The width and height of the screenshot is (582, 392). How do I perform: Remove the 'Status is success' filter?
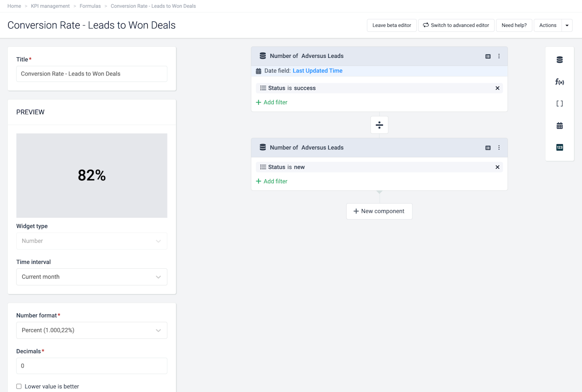click(497, 88)
